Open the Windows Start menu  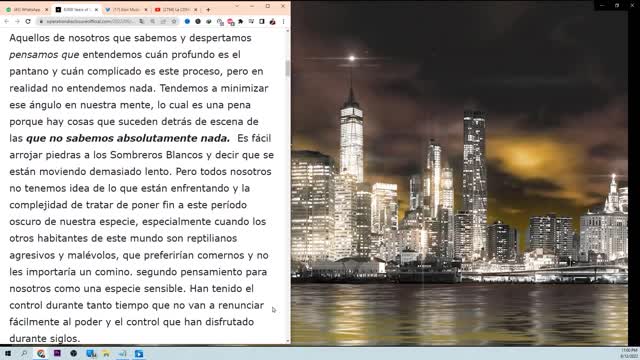7,353
